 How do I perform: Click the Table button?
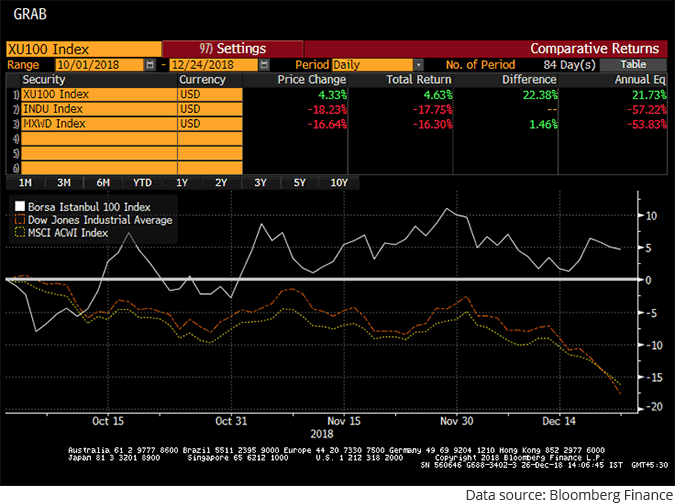633,65
